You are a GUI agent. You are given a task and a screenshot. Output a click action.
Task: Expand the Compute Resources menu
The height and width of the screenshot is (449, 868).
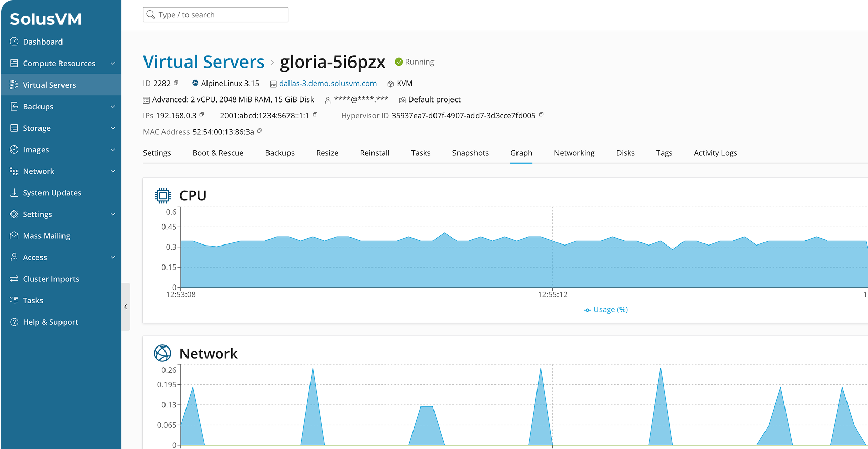pyautogui.click(x=113, y=64)
